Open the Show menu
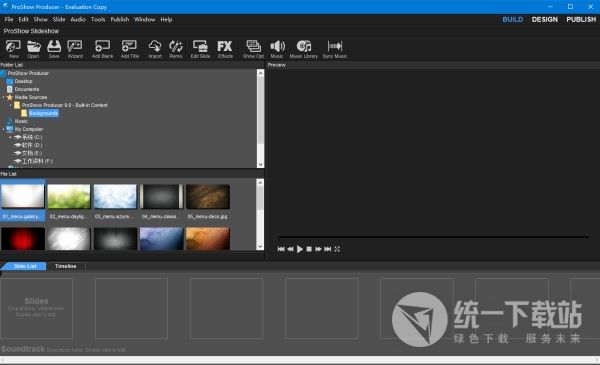The width and height of the screenshot is (600, 365). click(x=41, y=19)
